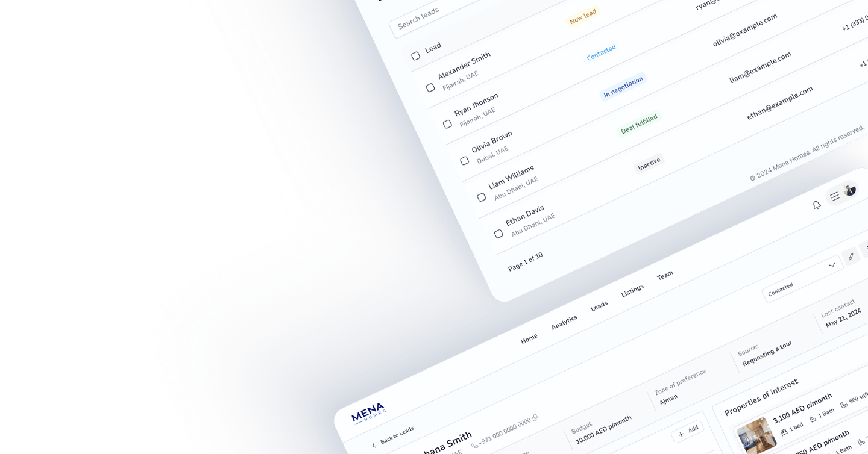Switch to the Listings nav item
Image resolution: width=868 pixels, height=454 pixels.
click(x=632, y=291)
